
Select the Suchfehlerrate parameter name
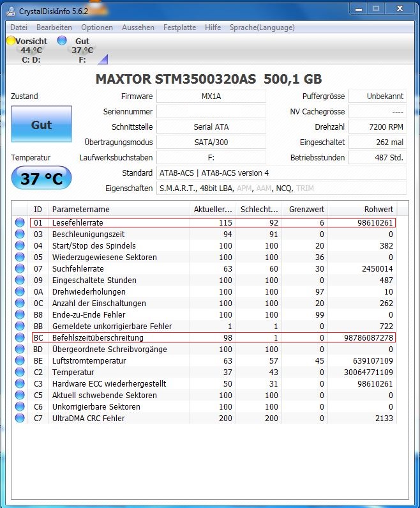tap(78, 268)
